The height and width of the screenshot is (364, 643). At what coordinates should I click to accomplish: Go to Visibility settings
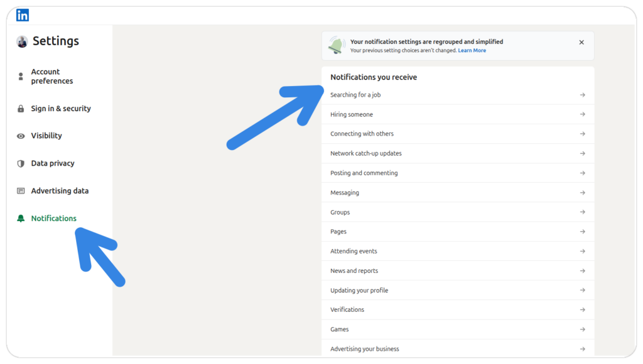[46, 136]
